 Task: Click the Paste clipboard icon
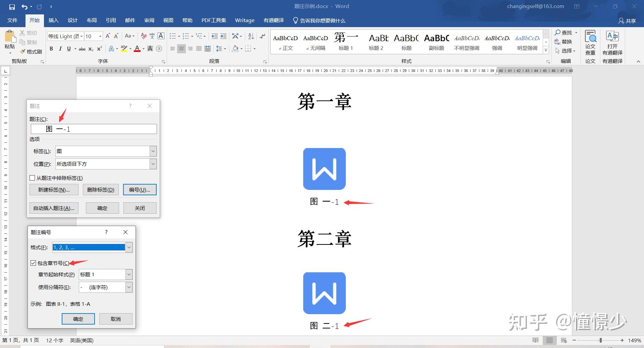(x=9, y=36)
